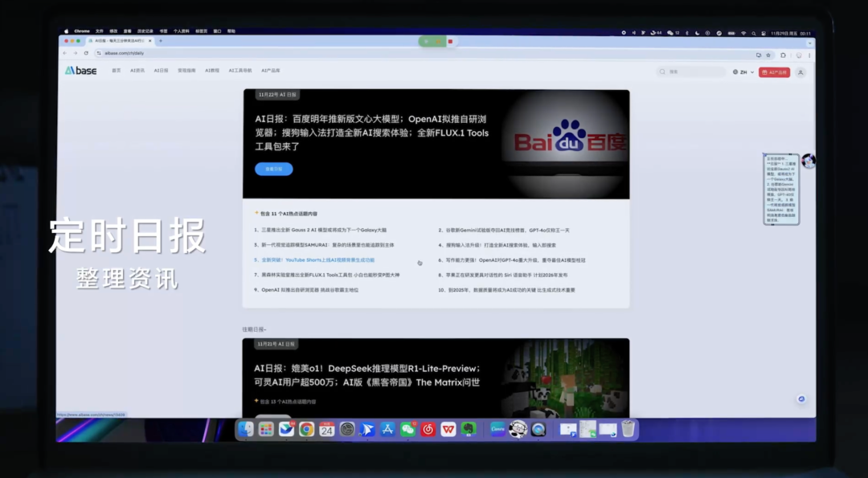The height and width of the screenshot is (478, 868).
Task: Click the Chrome address bar URL
Action: pyautogui.click(x=125, y=53)
